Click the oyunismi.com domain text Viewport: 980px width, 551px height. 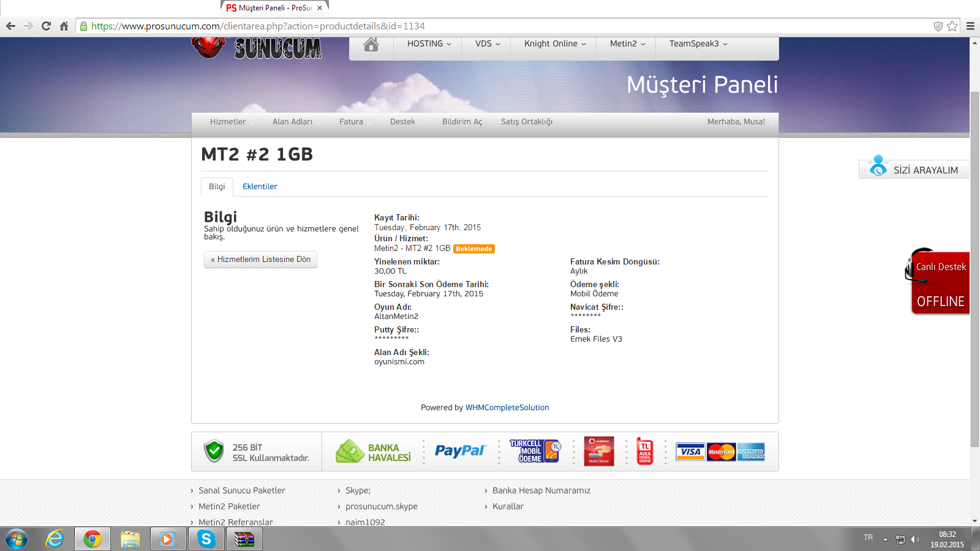[399, 362]
